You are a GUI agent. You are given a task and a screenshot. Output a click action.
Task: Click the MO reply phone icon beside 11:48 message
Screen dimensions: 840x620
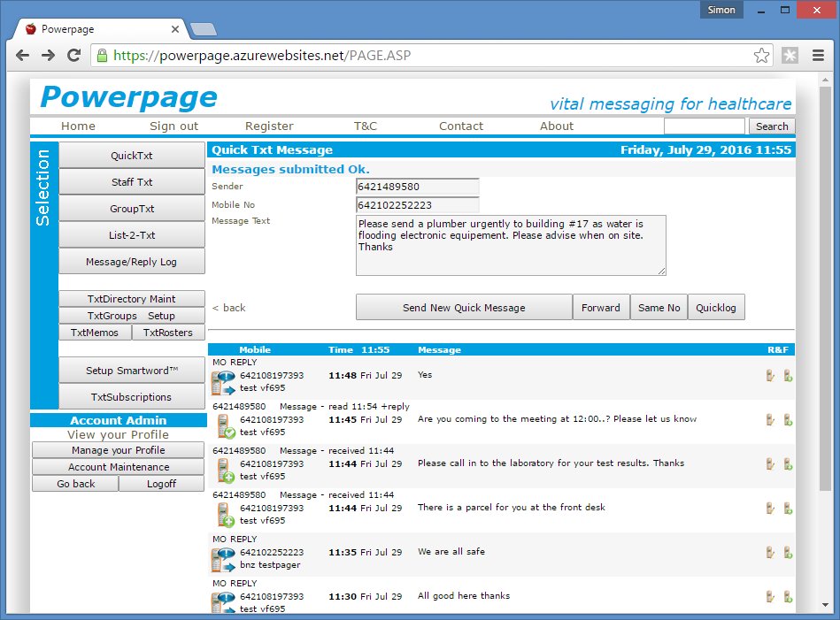coord(223,381)
